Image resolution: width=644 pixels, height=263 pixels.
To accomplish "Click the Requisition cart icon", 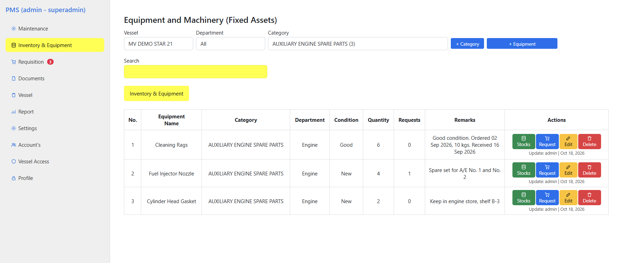I will tap(14, 62).
